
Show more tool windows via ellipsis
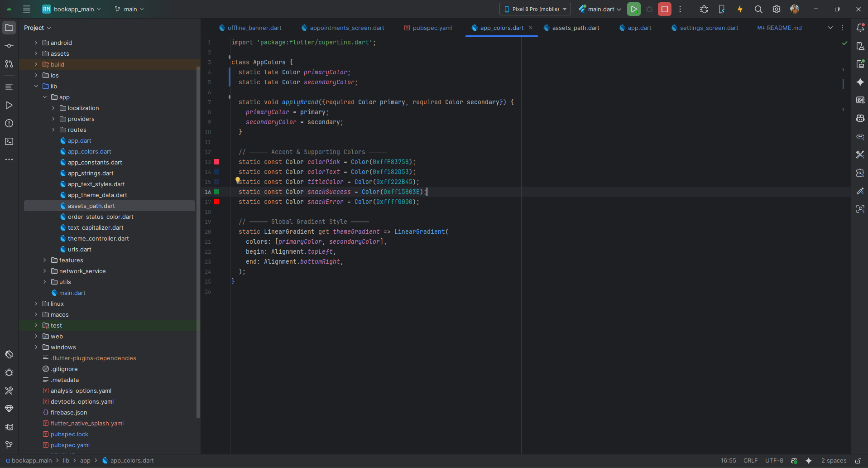pos(9,159)
